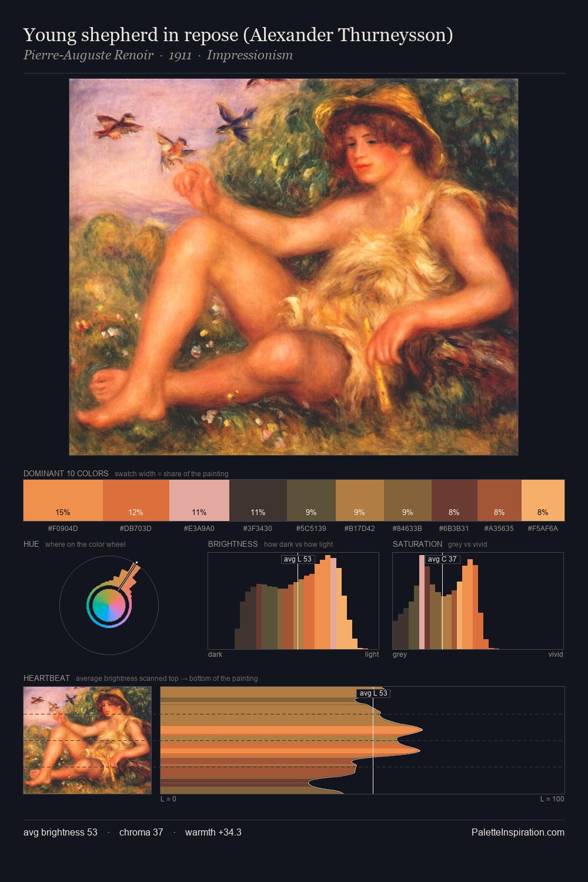Click the #F0904D orange swatch
Screen dimensions: 588x882
63,500
